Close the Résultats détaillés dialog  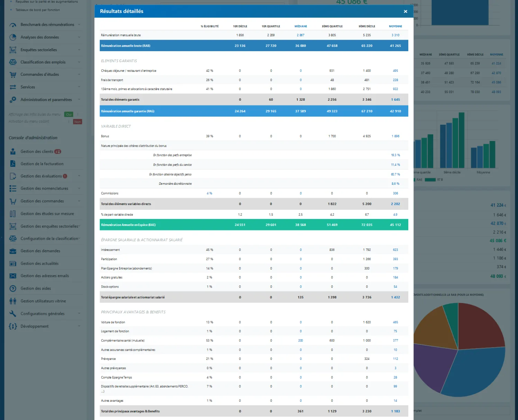pyautogui.click(x=406, y=11)
